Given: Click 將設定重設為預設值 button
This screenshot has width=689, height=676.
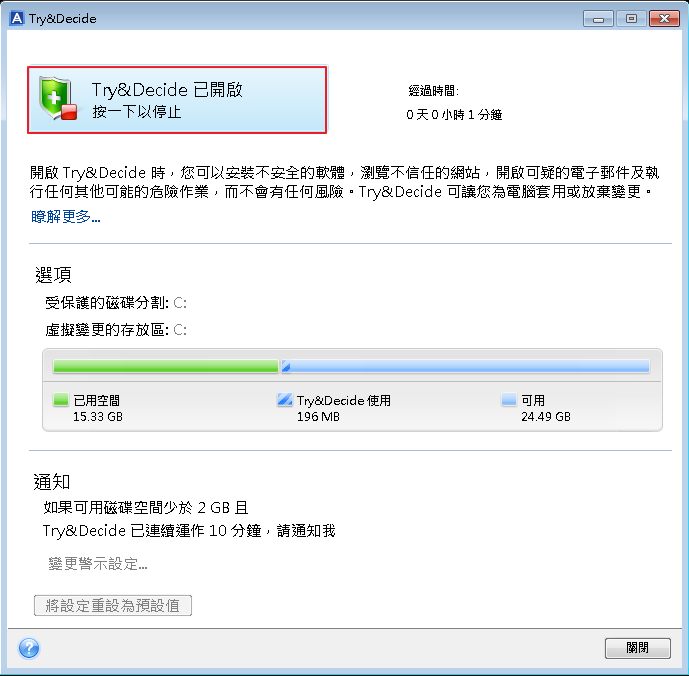Looking at the screenshot, I should (x=113, y=606).
